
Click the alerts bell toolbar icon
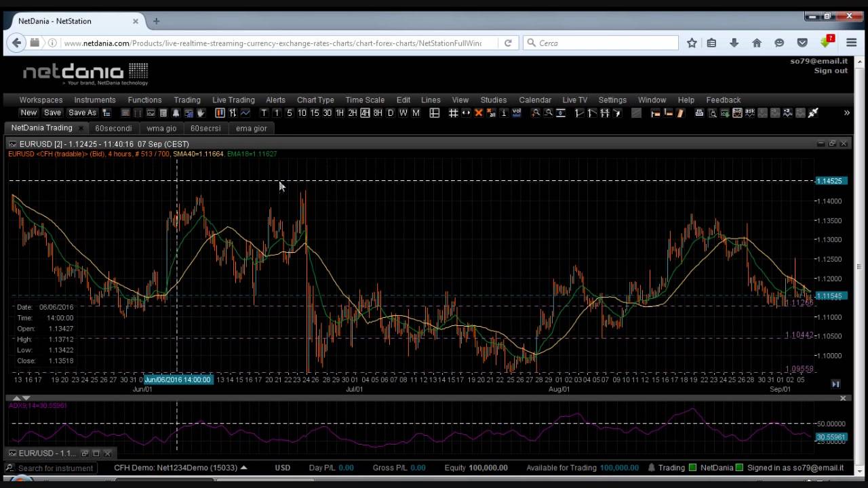[176, 113]
